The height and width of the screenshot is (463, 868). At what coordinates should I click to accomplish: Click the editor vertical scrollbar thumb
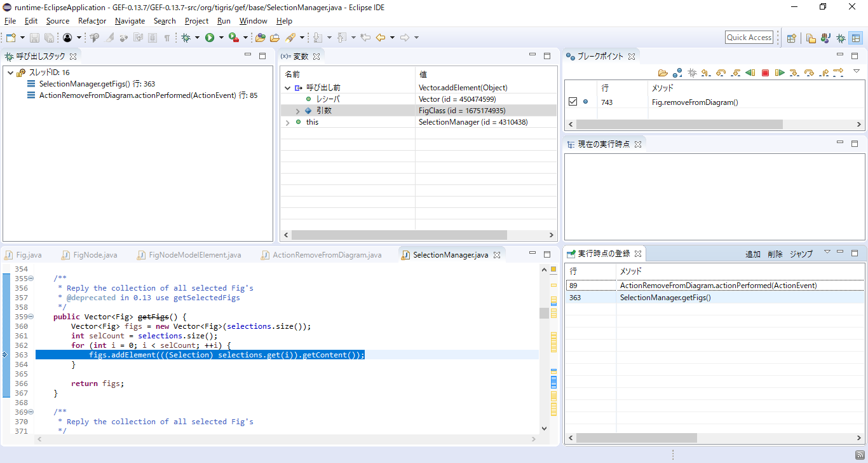tap(544, 313)
